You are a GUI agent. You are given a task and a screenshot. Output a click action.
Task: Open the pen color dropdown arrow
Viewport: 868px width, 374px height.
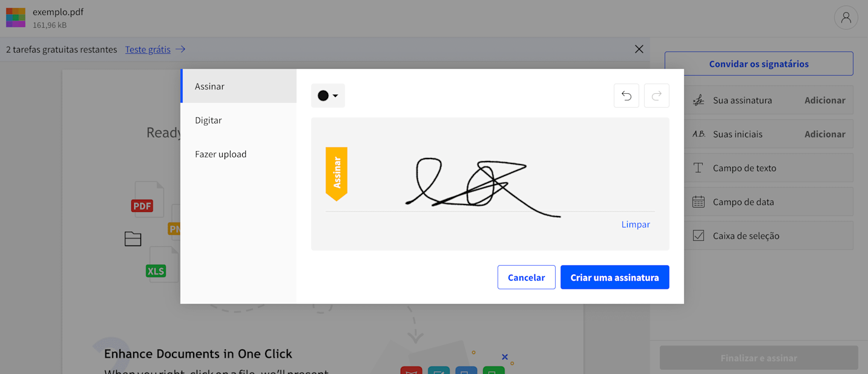coord(335,96)
